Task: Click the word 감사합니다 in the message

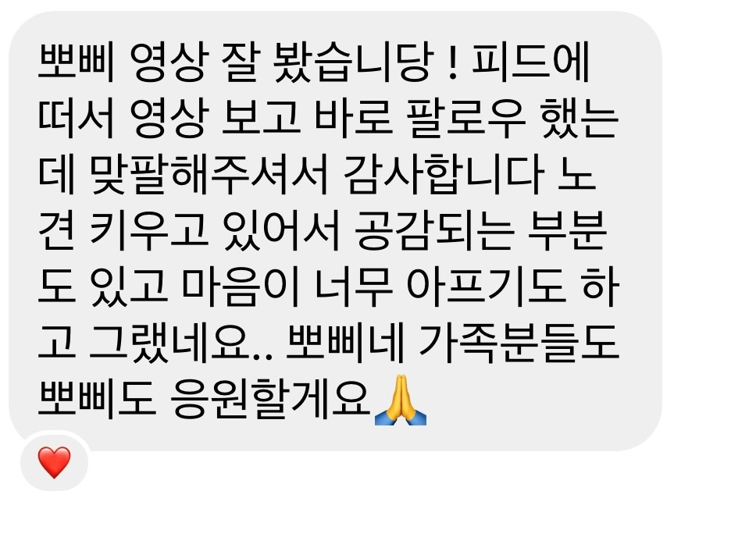Action: [444, 175]
